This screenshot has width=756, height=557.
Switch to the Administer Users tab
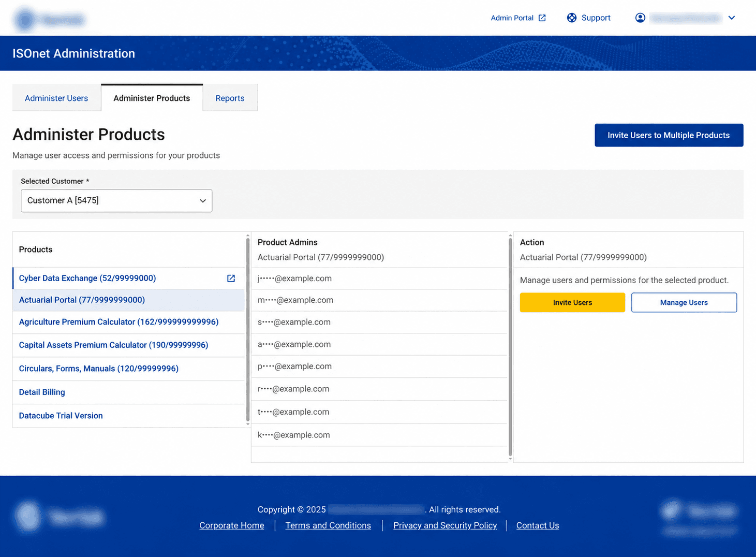[x=56, y=98]
